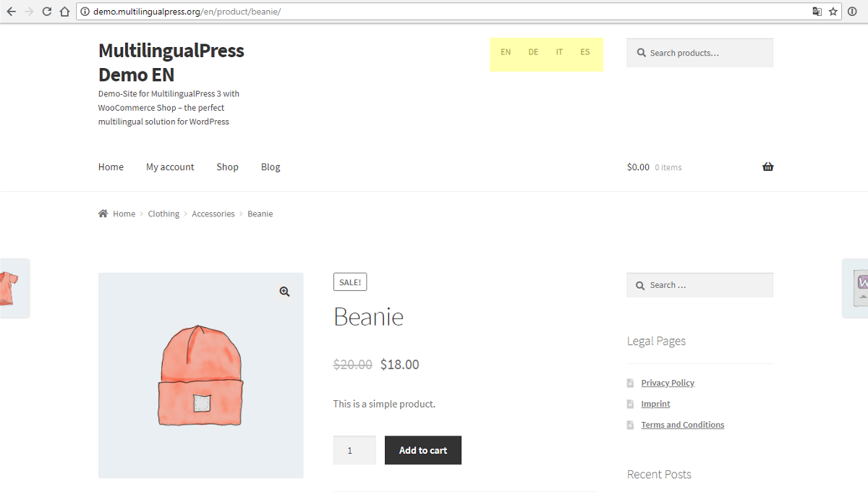Click the magnifier in the Search products bar
The image size is (868, 495).
[x=642, y=52]
